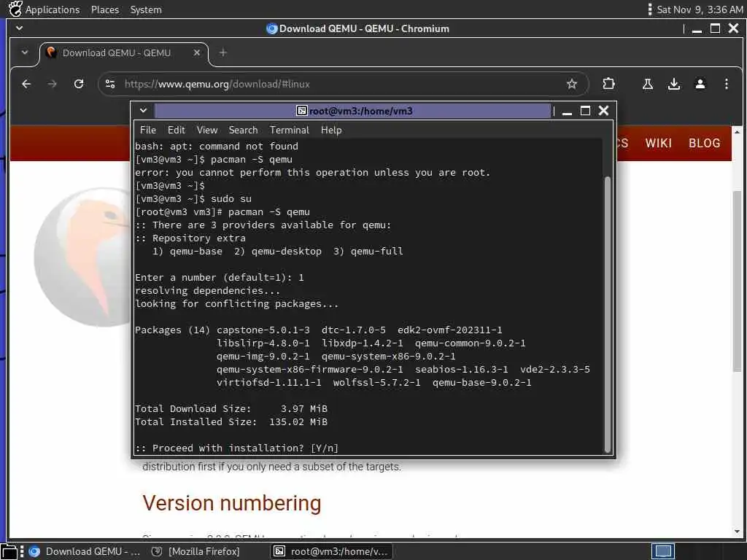Close the Download QEMU tab
Image resolution: width=747 pixels, height=560 pixels.
[x=197, y=52]
